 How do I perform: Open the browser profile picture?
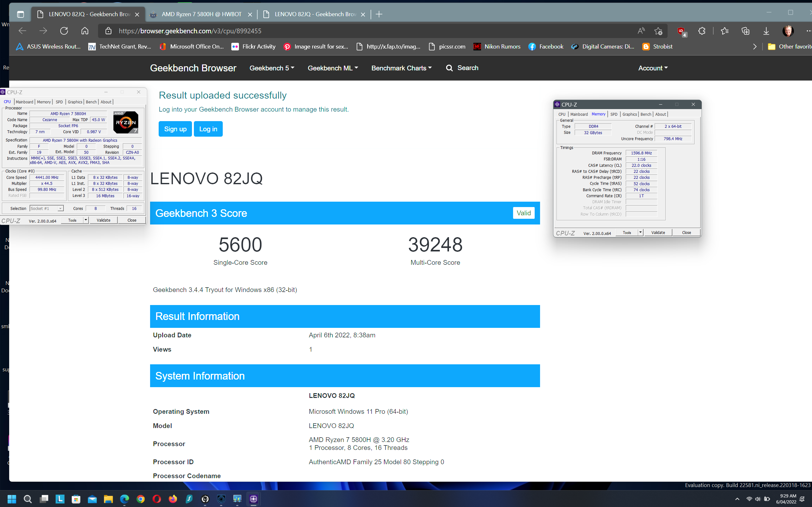[x=788, y=31]
